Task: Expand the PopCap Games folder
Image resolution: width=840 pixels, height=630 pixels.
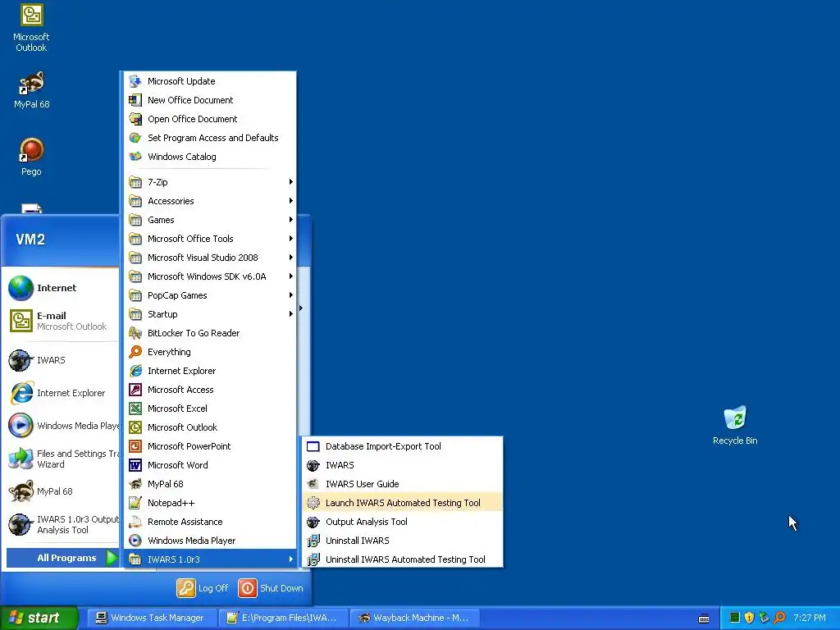Action: tap(211, 295)
